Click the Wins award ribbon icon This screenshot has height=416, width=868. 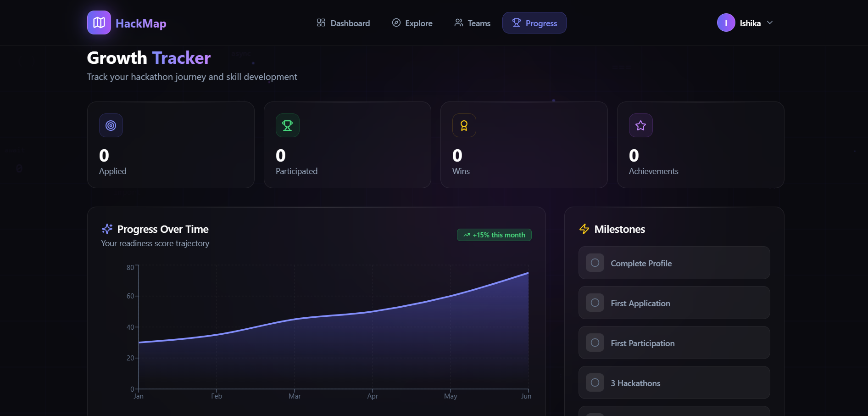464,125
